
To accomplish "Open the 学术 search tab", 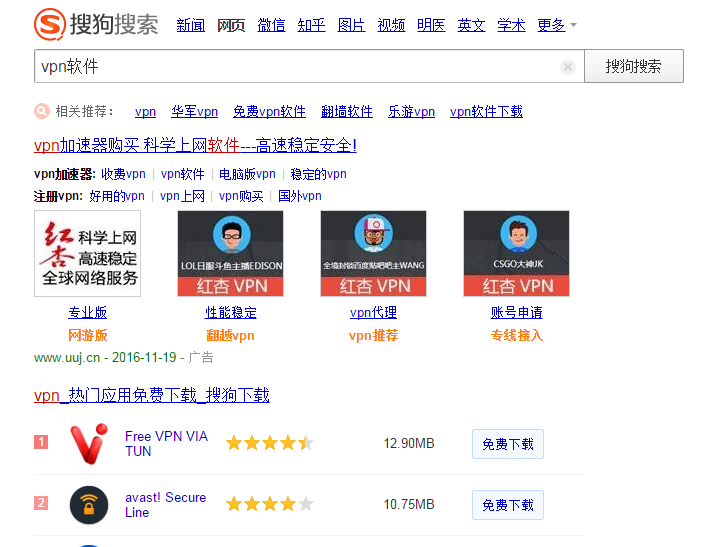I will click(511, 25).
